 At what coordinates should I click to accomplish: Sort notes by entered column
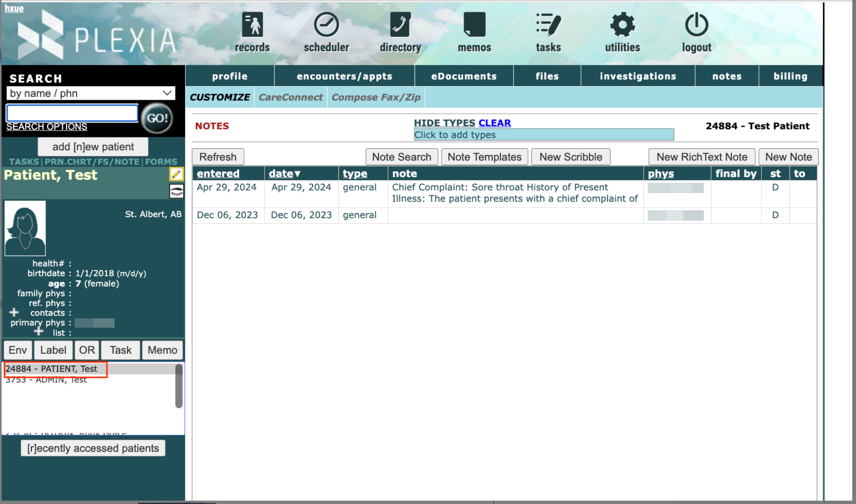pos(218,174)
